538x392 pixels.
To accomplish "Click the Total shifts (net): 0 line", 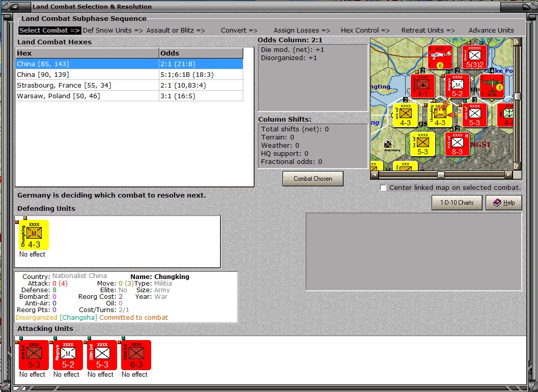I will coord(295,129).
